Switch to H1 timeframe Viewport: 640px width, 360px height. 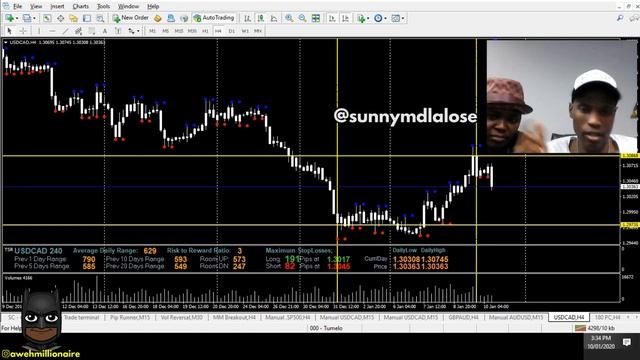pyautogui.click(x=205, y=31)
